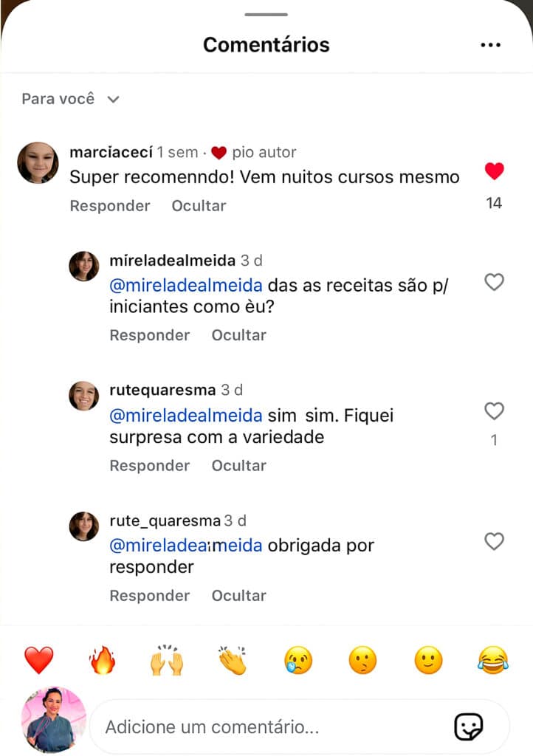Click Responder under rute_quaresma's reply
The height and width of the screenshot is (756, 533).
click(149, 595)
